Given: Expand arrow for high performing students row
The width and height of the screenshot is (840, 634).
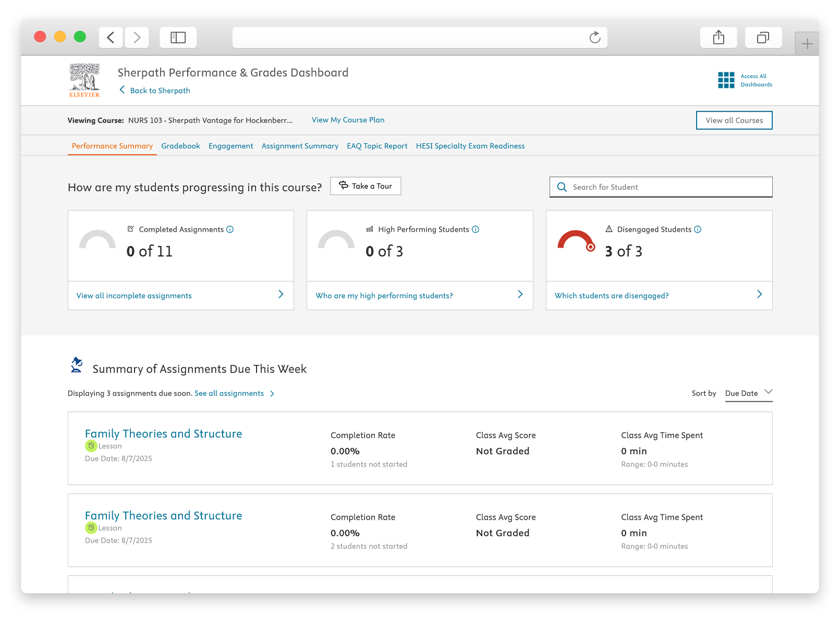Looking at the screenshot, I should click(520, 294).
